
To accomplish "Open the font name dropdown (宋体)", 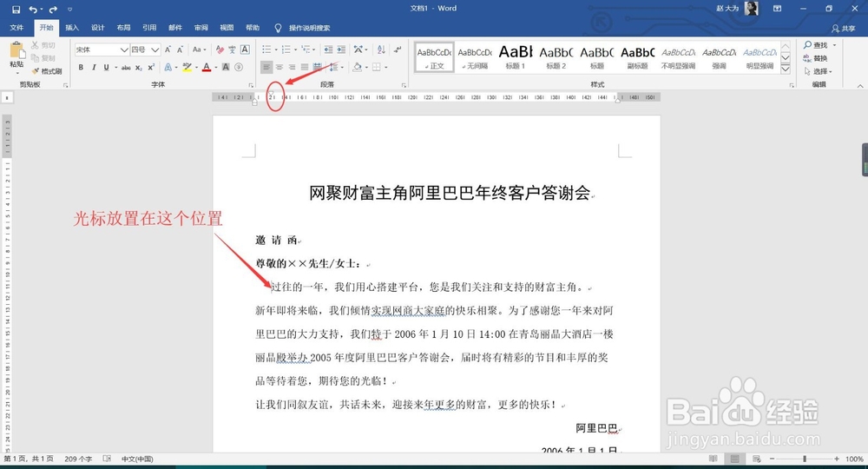I will (x=124, y=50).
